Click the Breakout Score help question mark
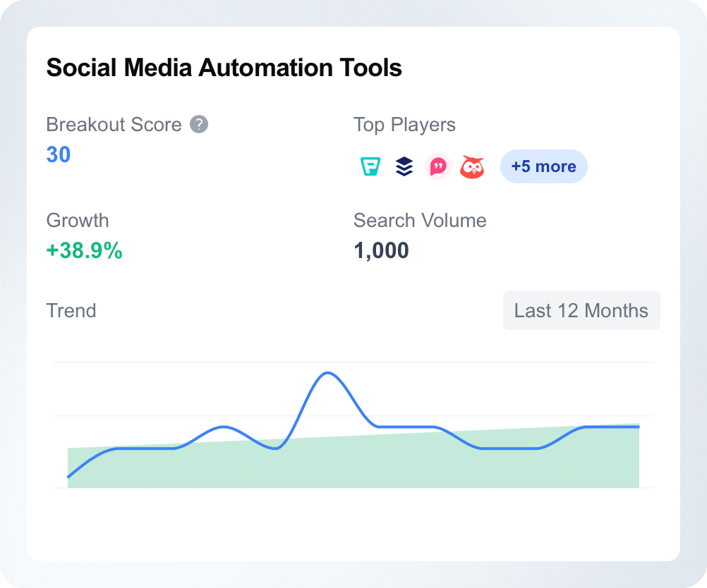 199,124
